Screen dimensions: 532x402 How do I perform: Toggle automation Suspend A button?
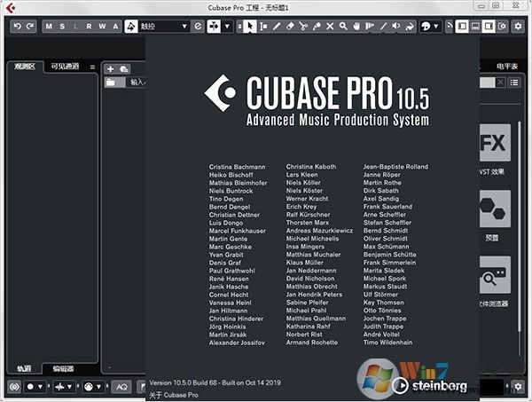[x=115, y=26]
